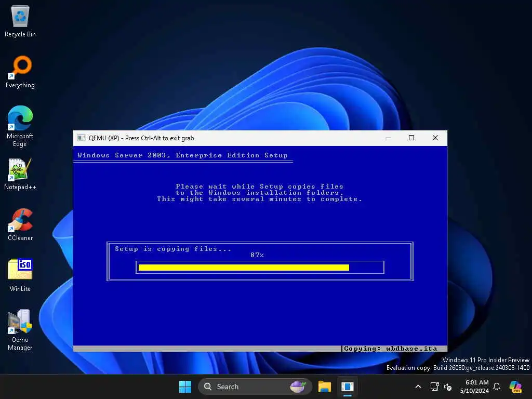Select the WinLite ISO folder icon
This screenshot has width=532, height=399.
[20, 275]
